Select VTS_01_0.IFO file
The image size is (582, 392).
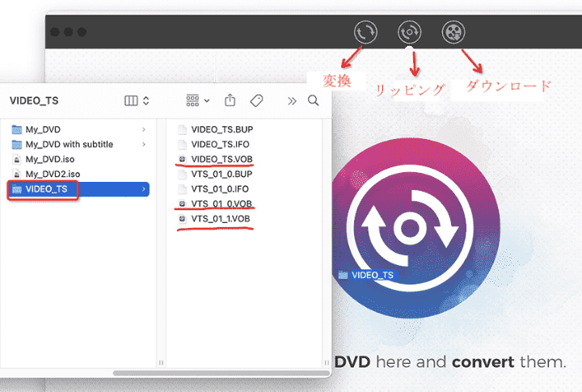pyautogui.click(x=220, y=189)
